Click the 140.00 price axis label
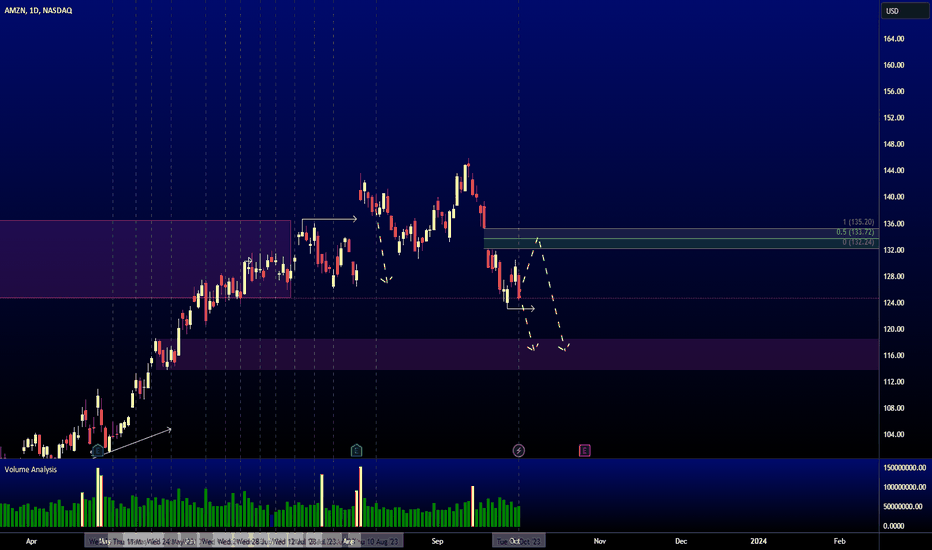 (x=893, y=197)
